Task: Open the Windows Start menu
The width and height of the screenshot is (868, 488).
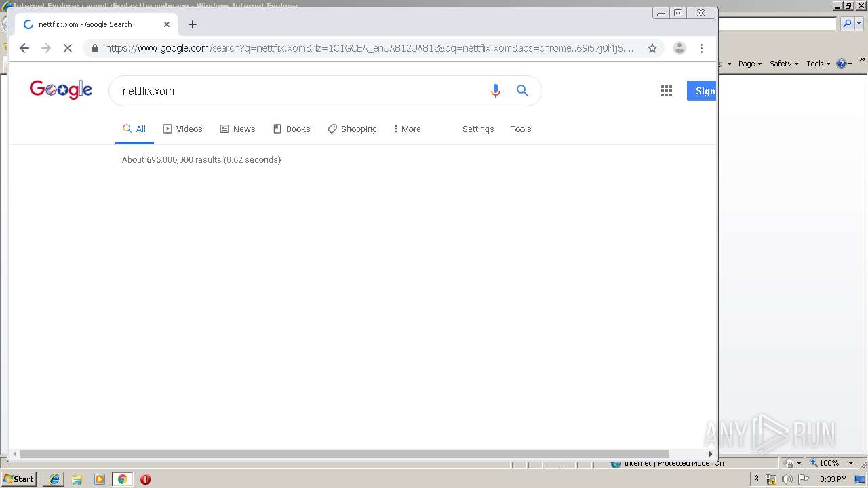Action: (19, 479)
